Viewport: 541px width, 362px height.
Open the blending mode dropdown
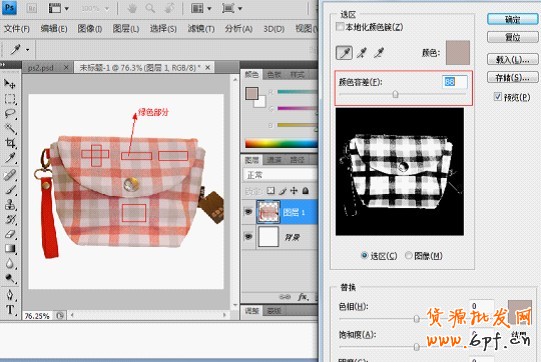point(280,175)
